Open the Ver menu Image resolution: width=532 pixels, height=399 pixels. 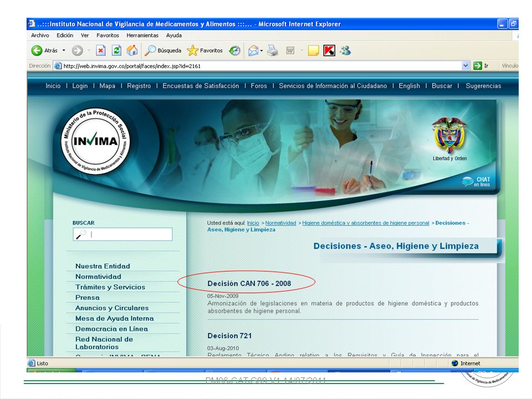[85, 35]
